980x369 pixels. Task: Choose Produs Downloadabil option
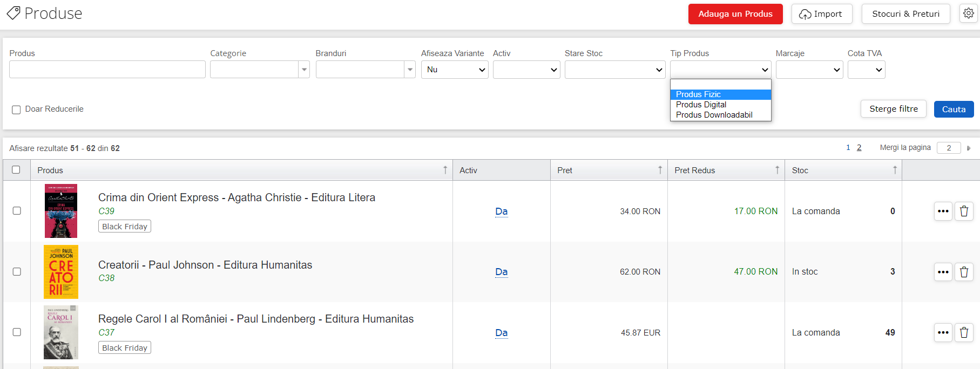[x=720, y=115]
